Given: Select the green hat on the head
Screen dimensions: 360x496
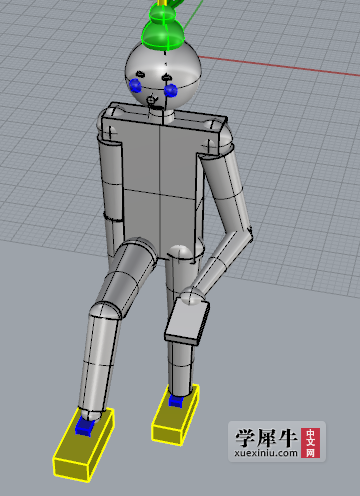Looking at the screenshot, I should [163, 27].
